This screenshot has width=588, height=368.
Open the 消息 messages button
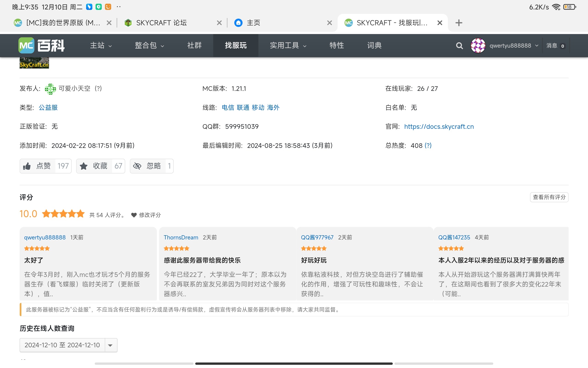coord(555,46)
